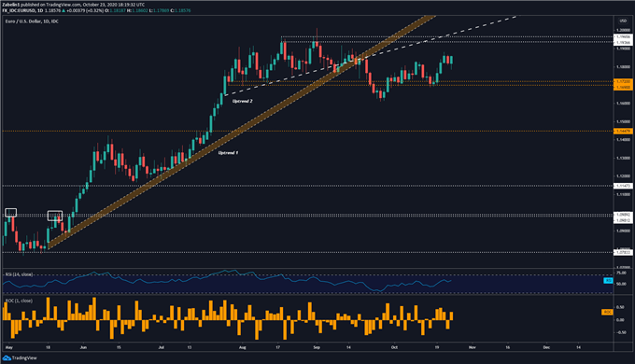Click the ROC (1, close) indicator legend
This screenshot has height=364, width=635.
(19, 301)
